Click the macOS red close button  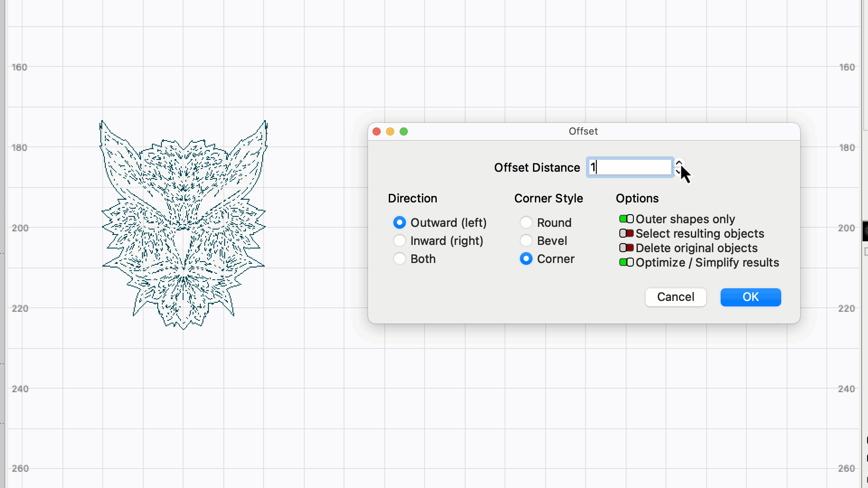click(x=377, y=131)
